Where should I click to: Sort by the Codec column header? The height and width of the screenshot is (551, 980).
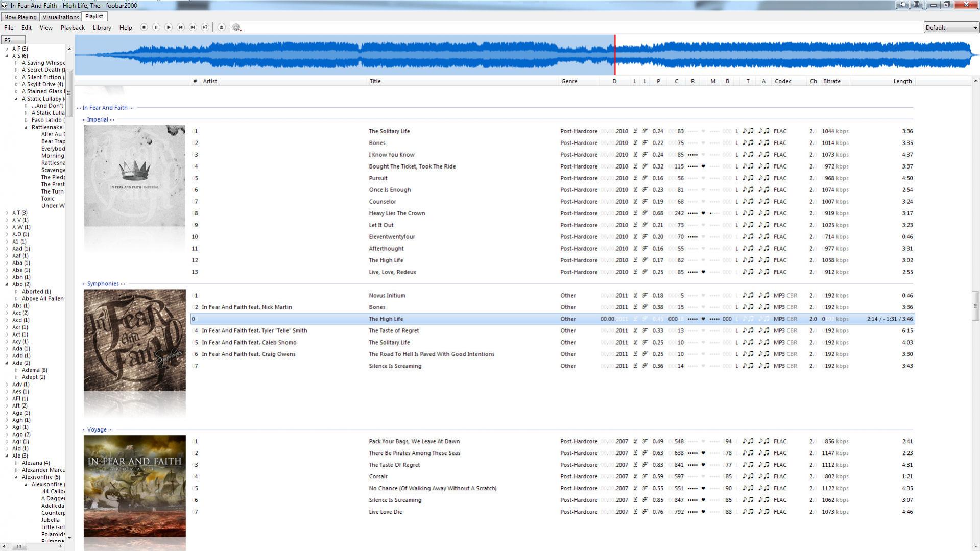788,81
